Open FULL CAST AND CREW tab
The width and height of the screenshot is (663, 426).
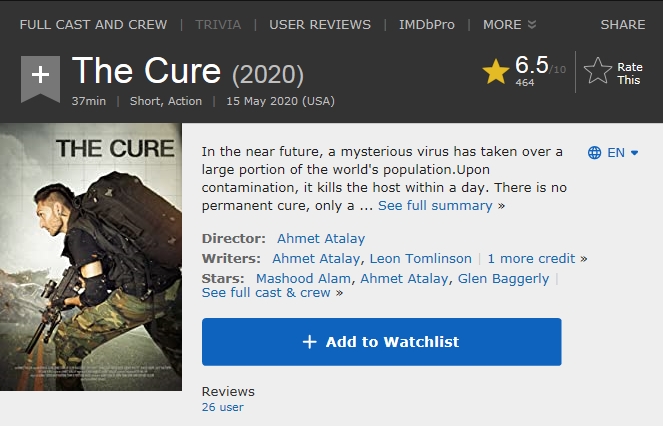click(x=93, y=24)
